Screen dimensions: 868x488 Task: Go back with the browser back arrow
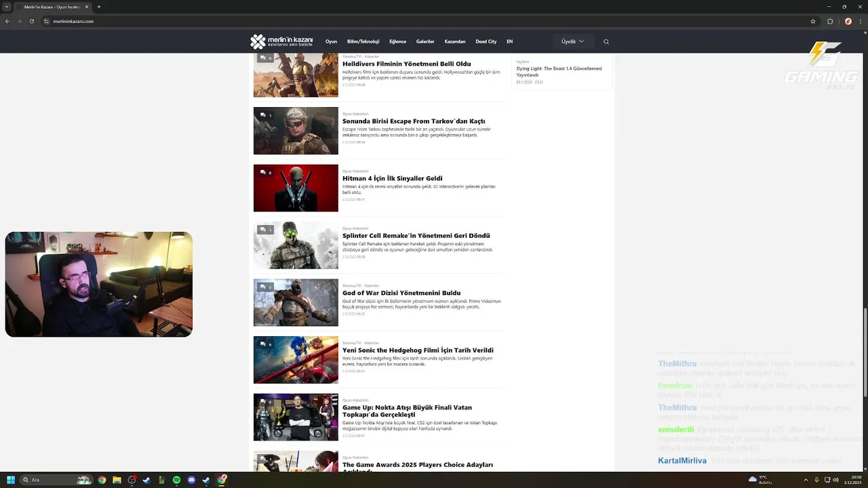tap(7, 21)
